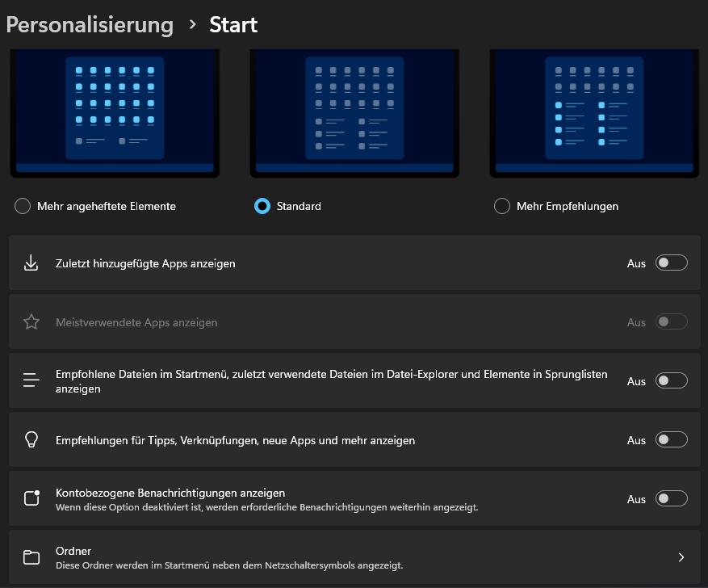Select the Standard layout preview thumbnail

tap(354, 113)
